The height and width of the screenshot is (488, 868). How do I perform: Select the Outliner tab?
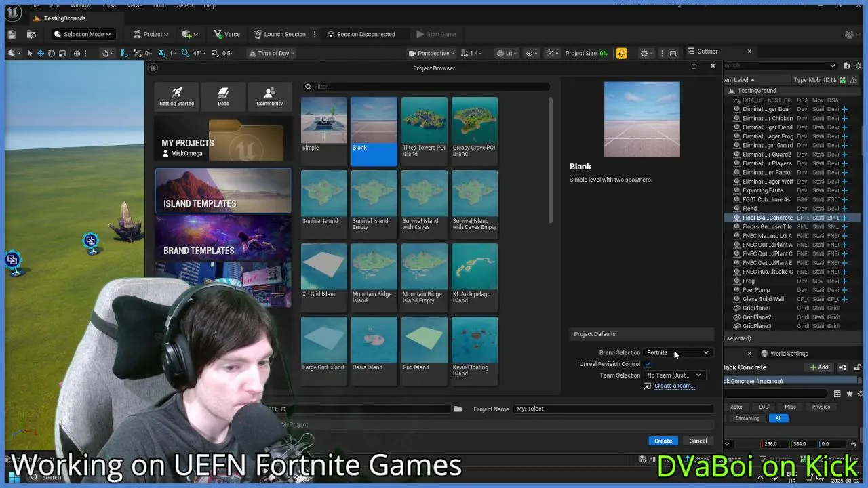coord(707,52)
